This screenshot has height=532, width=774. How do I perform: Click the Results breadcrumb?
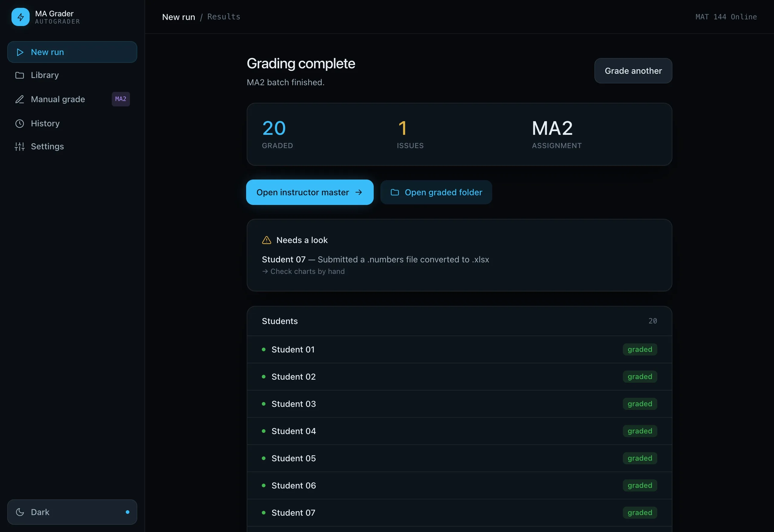(x=224, y=17)
